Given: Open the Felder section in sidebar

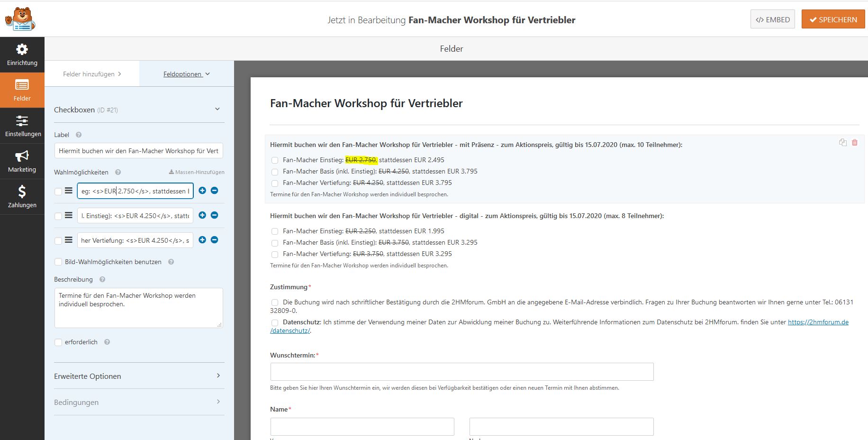Looking at the screenshot, I should click(22, 90).
